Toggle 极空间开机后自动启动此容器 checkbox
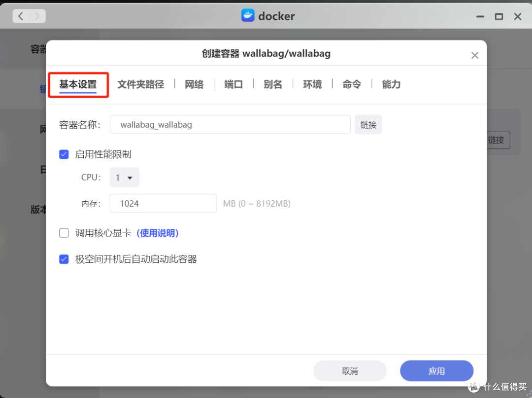The width and height of the screenshot is (532, 398). coord(64,259)
